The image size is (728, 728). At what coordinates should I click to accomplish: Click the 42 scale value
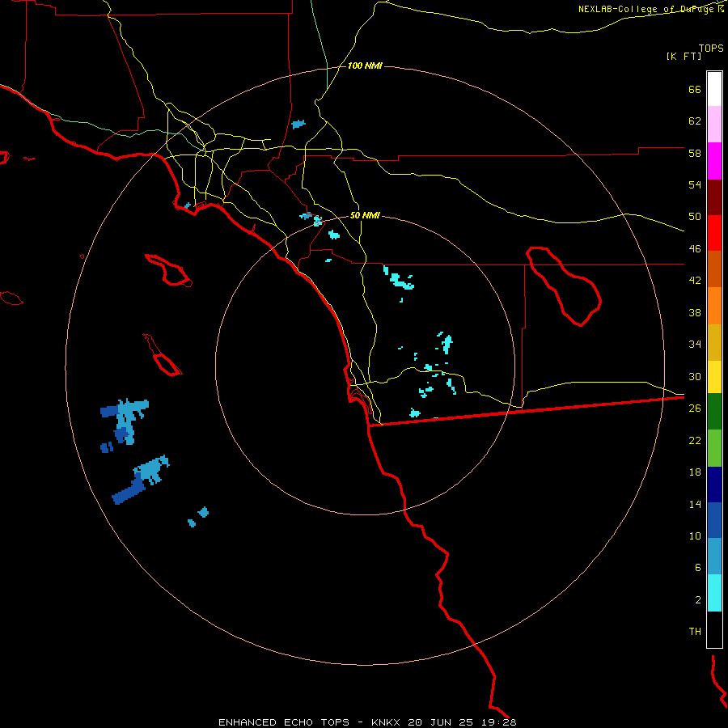[695, 281]
